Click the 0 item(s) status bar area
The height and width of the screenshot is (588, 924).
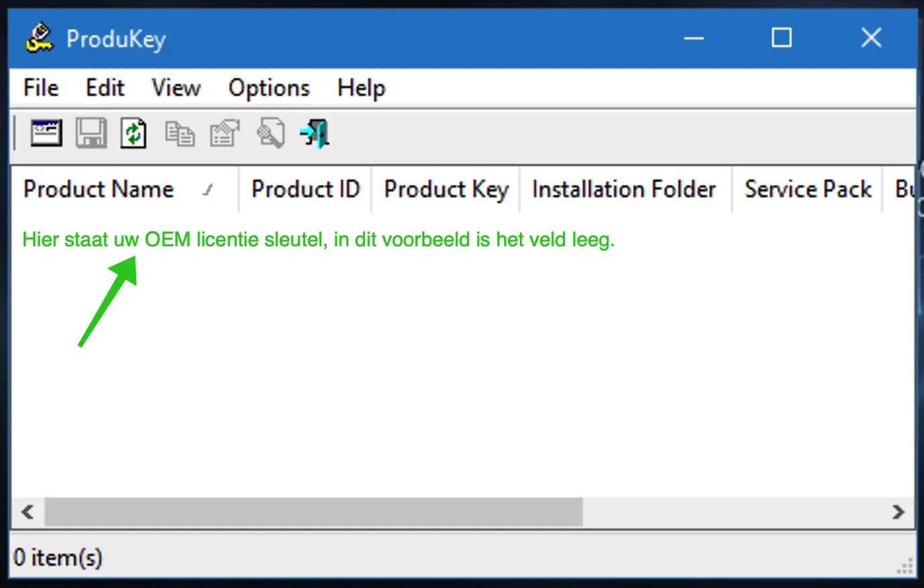point(58,557)
